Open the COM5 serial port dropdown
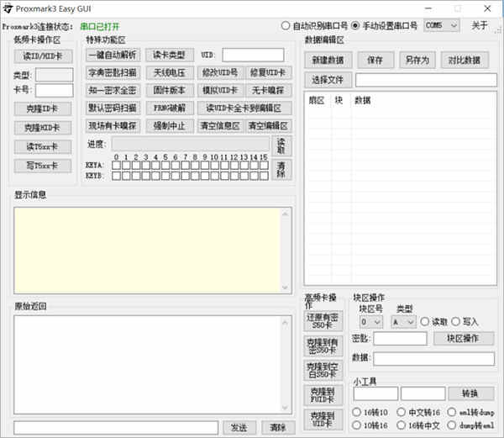This screenshot has height=438, width=504. tap(442, 25)
